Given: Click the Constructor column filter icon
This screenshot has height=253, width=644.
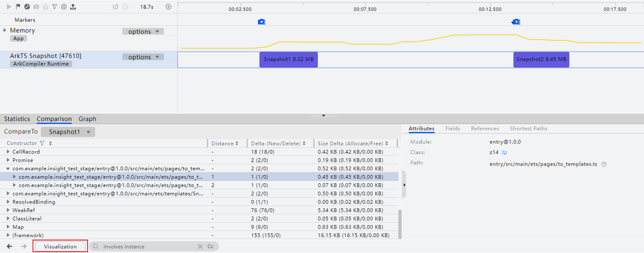Looking at the screenshot, I should click(x=42, y=143).
